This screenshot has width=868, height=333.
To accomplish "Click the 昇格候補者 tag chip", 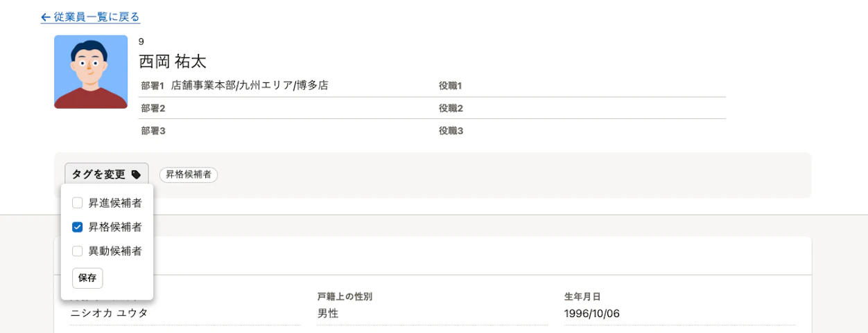I will [189, 175].
